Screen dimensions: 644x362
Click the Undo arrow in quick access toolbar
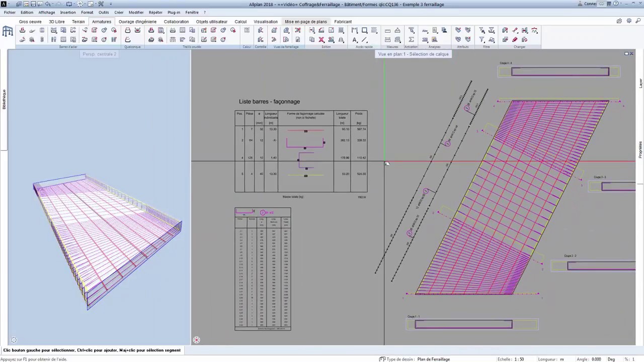47,4
